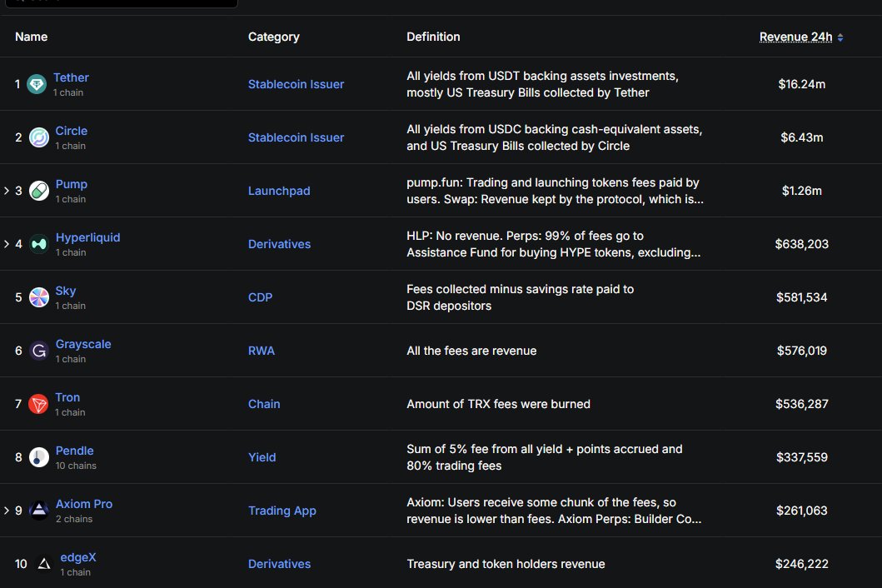Click the Tron logo icon
The width and height of the screenshot is (882, 588).
pos(38,404)
